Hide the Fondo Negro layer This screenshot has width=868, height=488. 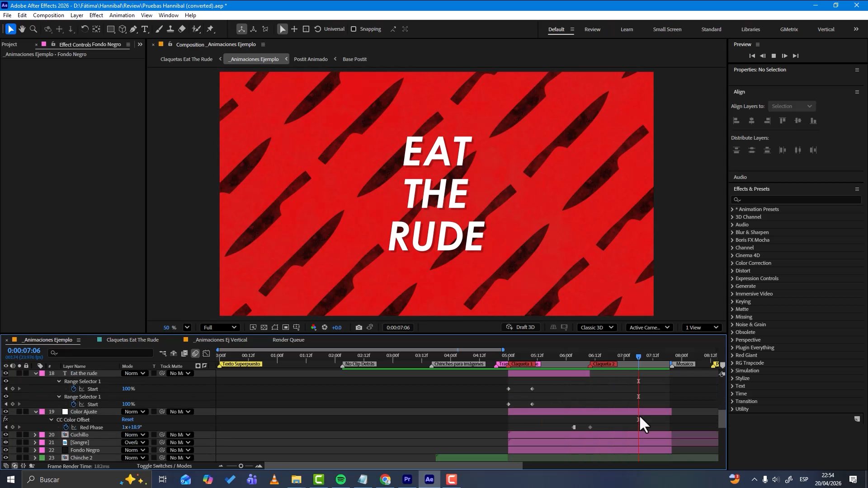tap(6, 450)
